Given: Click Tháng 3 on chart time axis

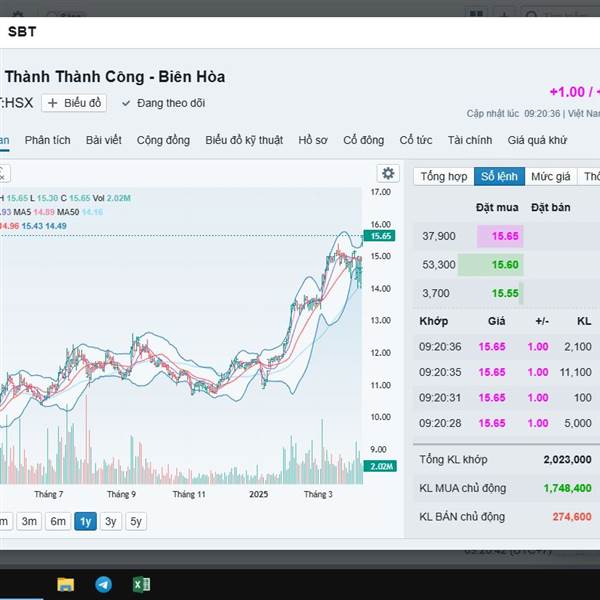Looking at the screenshot, I should click(x=318, y=494).
